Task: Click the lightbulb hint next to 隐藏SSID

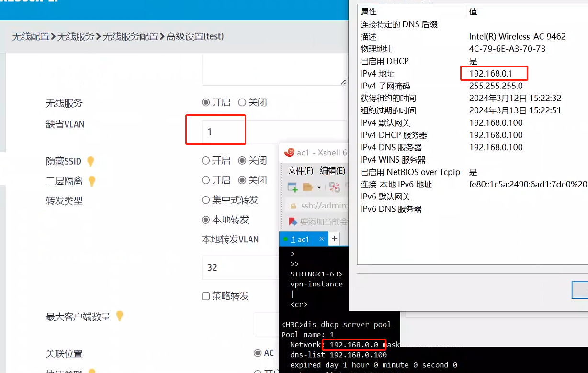Action: point(90,161)
